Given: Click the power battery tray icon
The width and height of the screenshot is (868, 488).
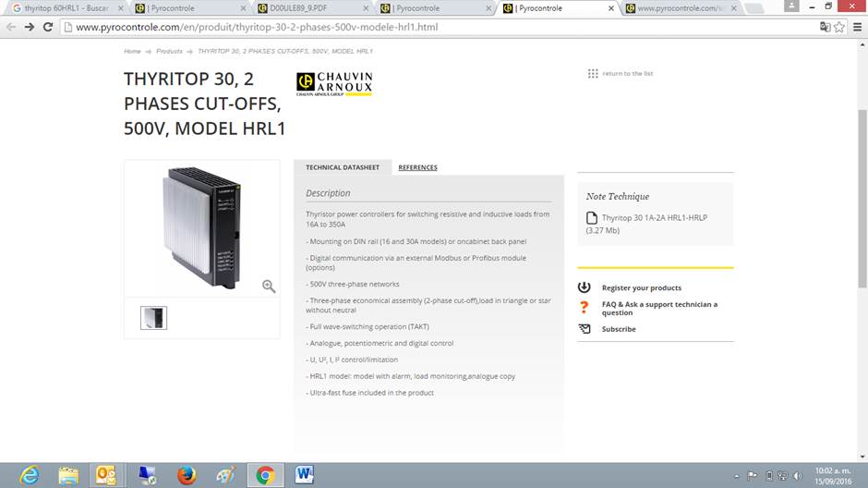Looking at the screenshot, I should click(769, 475).
